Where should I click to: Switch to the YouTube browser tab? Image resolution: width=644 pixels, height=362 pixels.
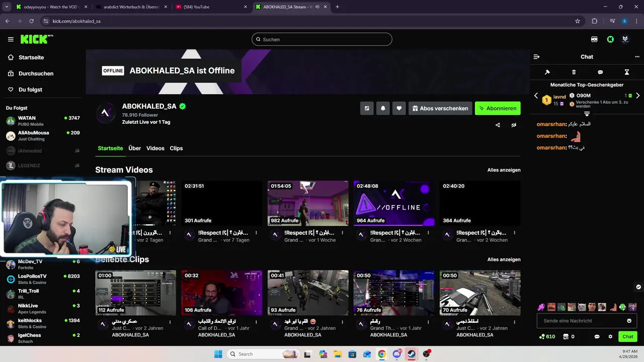210,7
